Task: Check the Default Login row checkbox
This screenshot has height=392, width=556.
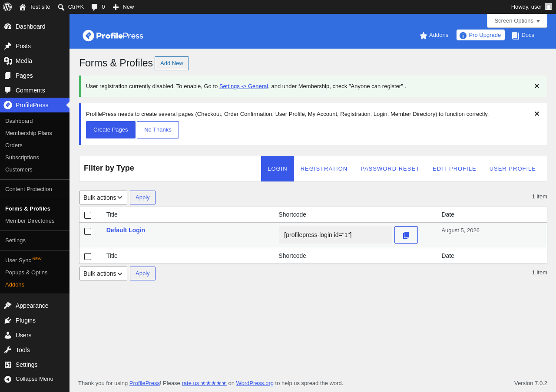Action: [88, 231]
